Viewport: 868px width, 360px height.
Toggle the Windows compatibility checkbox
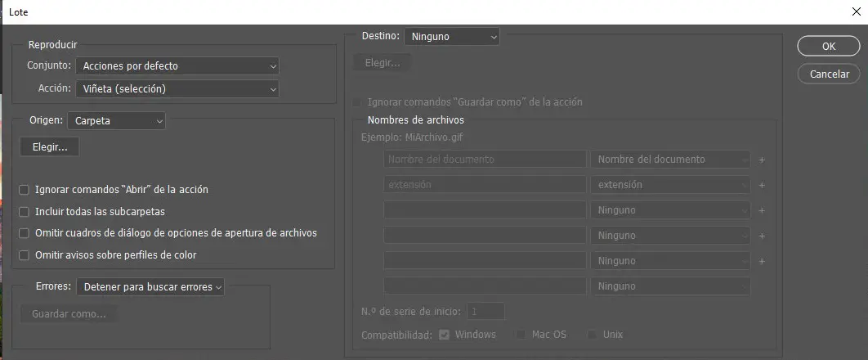click(x=444, y=335)
